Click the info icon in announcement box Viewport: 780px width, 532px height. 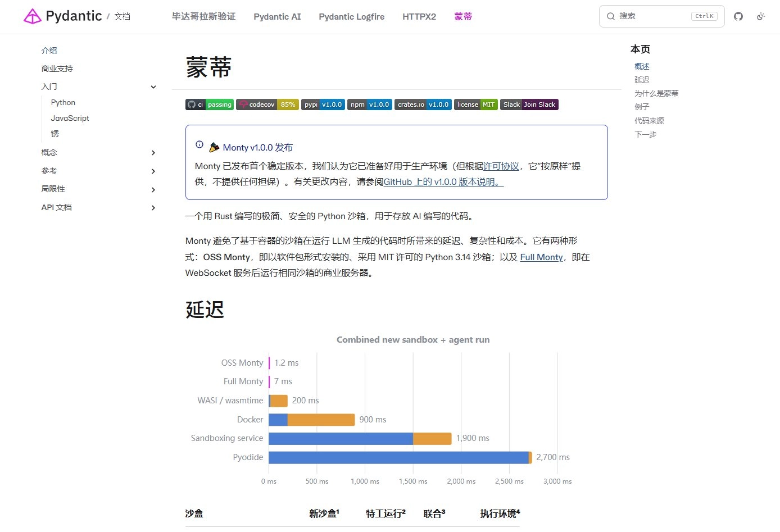[x=199, y=144]
